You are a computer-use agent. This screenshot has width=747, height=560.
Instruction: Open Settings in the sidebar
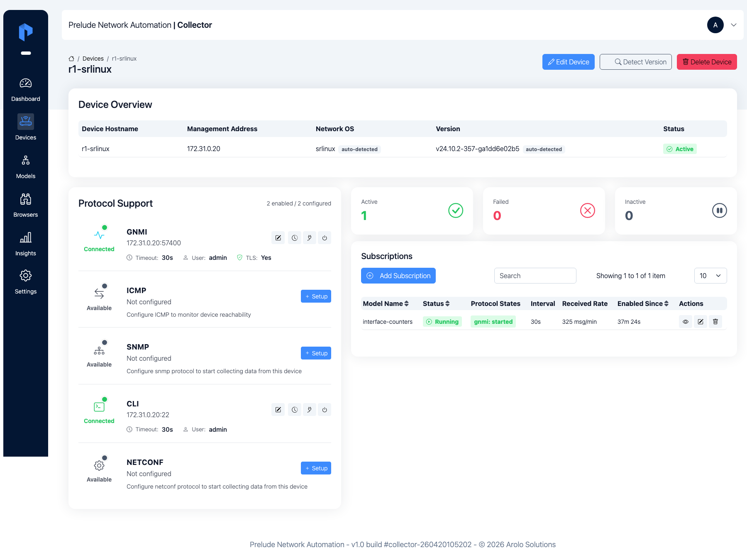pos(26,282)
